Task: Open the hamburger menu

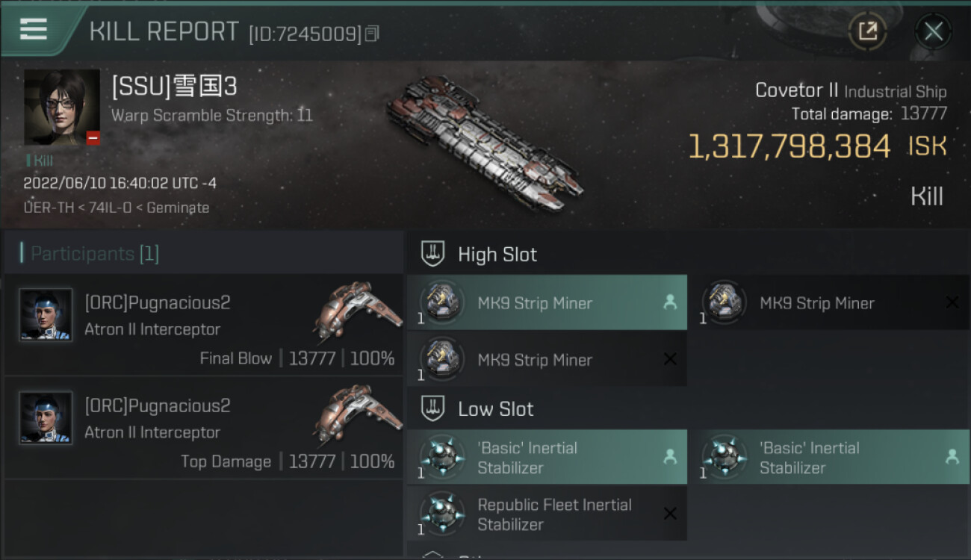Action: click(x=34, y=30)
